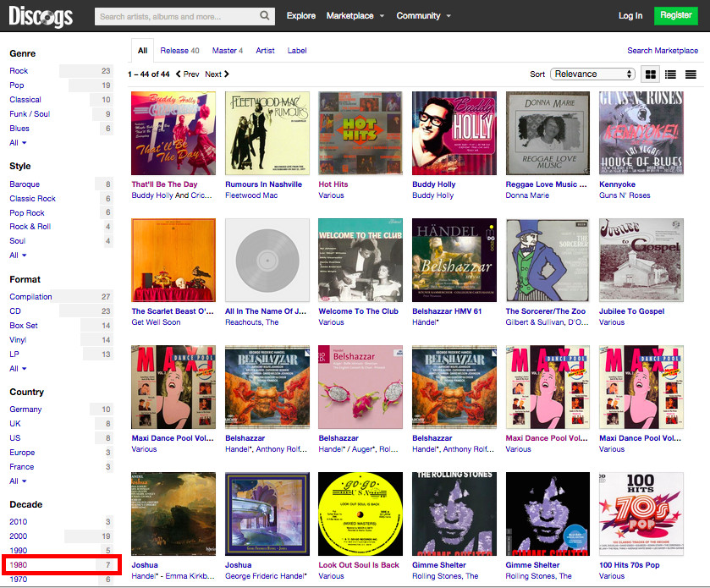This screenshot has height=588, width=710.
Task: Open Look Out Soul Is Back cover
Action: [x=361, y=514]
